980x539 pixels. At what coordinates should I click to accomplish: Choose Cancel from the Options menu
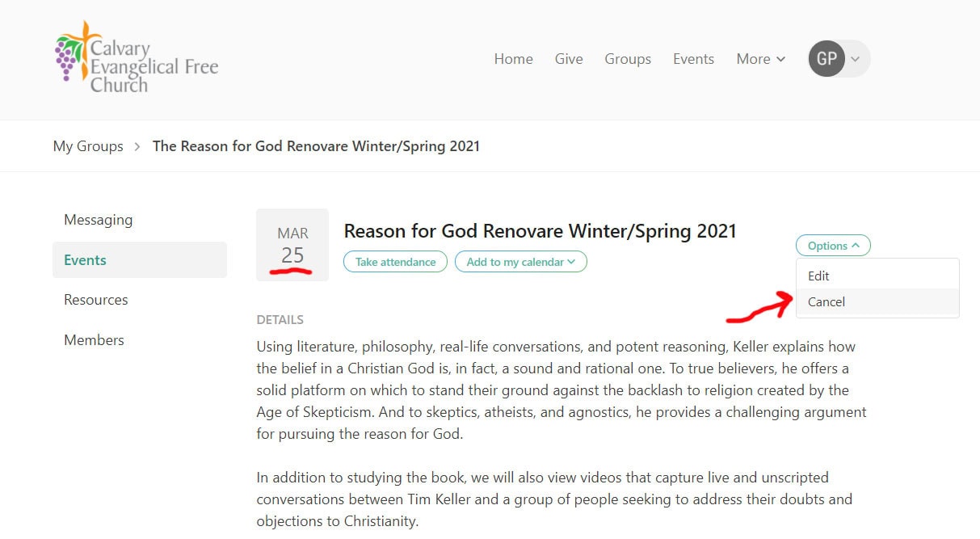coord(826,302)
